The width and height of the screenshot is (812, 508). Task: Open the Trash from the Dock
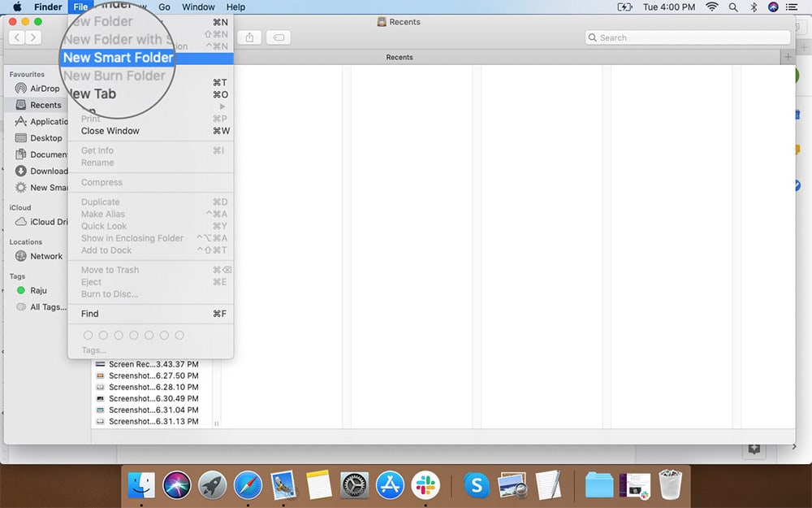coord(668,485)
